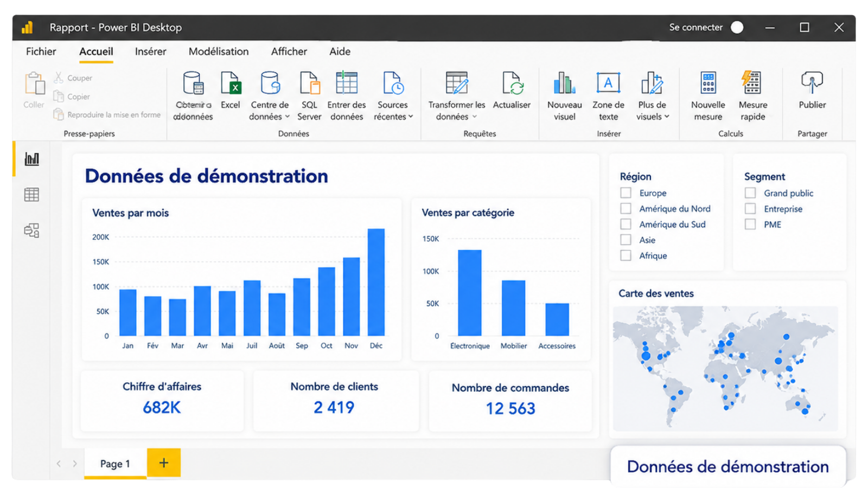Open the Coller paste icon
This screenshot has width=868, height=488.
(34, 84)
